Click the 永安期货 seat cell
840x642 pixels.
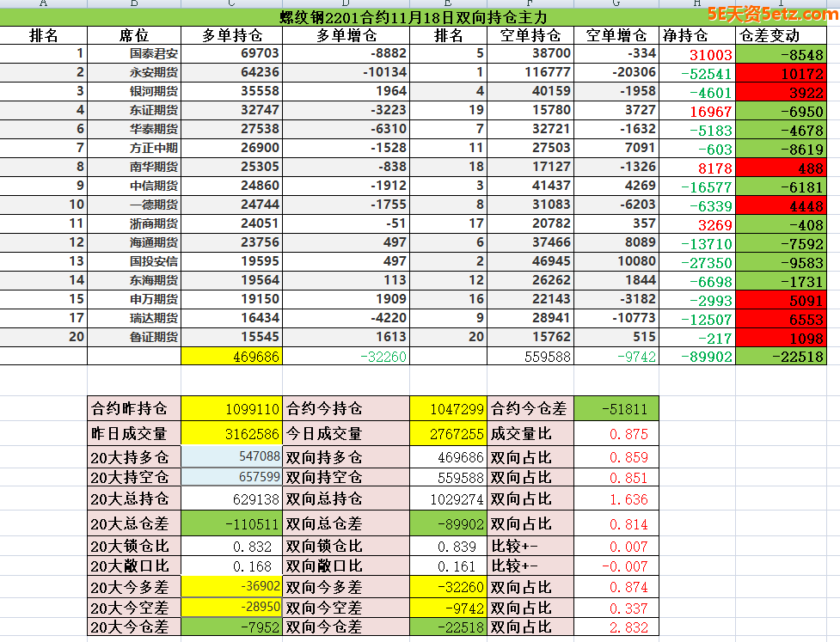(134, 72)
